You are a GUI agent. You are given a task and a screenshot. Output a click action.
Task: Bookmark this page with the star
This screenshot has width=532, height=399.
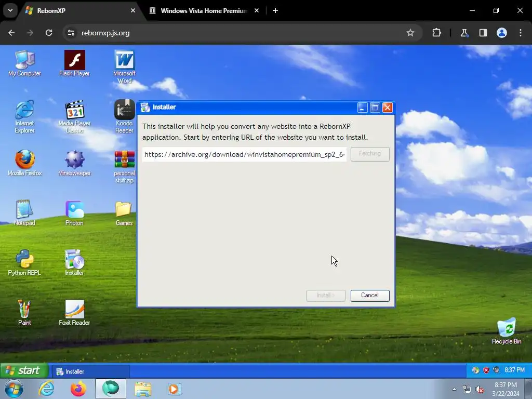(410, 33)
